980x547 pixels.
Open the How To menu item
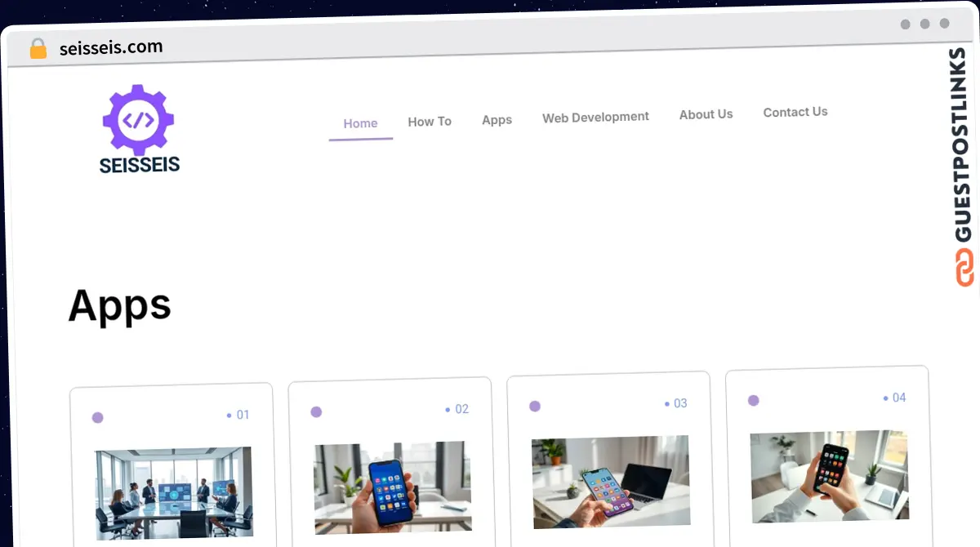pyautogui.click(x=430, y=122)
